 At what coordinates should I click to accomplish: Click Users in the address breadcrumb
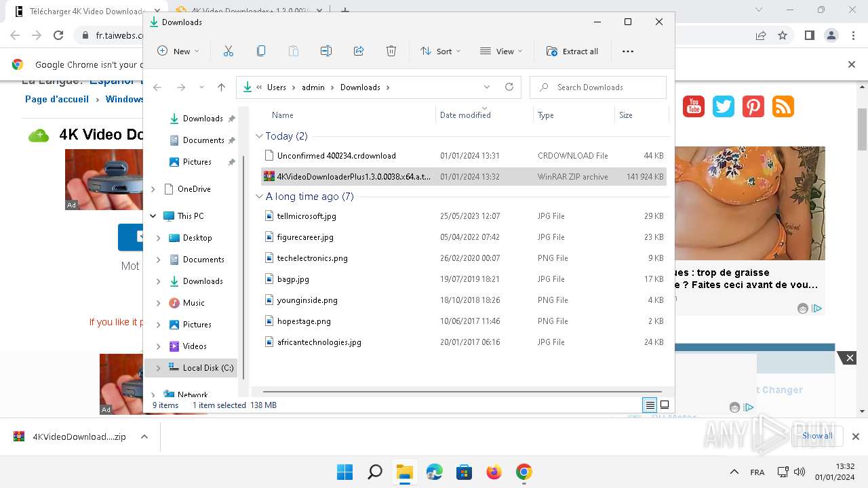[277, 87]
